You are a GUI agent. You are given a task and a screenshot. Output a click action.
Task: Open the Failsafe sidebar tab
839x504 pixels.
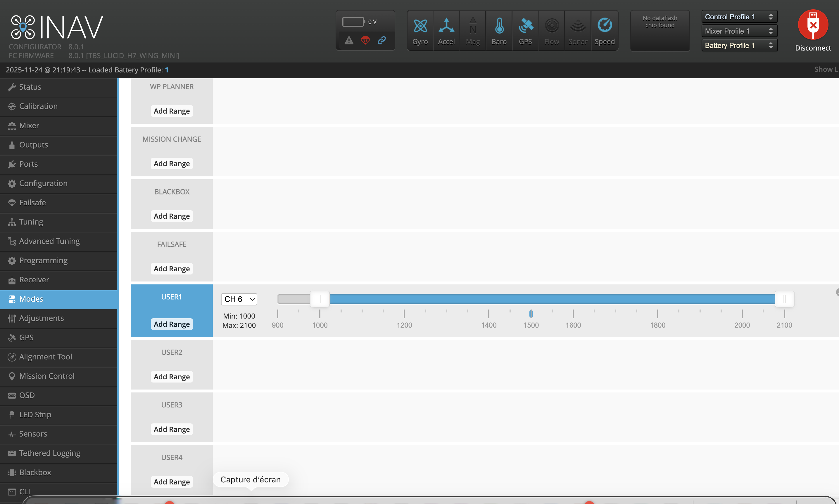pyautogui.click(x=32, y=202)
